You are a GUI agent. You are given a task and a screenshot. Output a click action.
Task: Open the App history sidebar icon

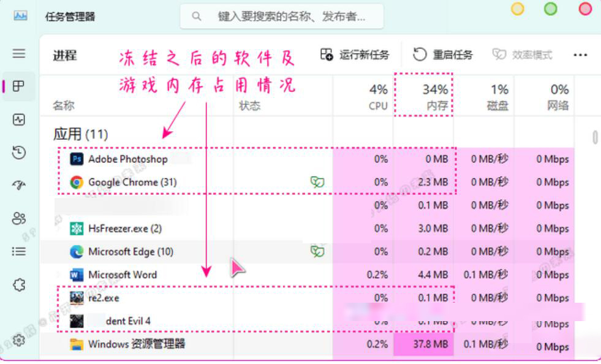(x=19, y=153)
